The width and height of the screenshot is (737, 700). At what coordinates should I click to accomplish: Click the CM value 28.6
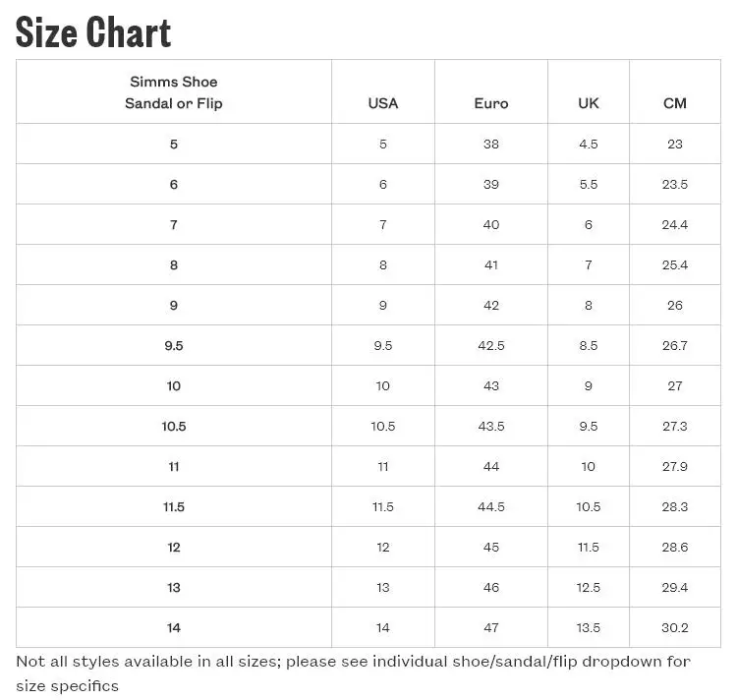click(675, 547)
